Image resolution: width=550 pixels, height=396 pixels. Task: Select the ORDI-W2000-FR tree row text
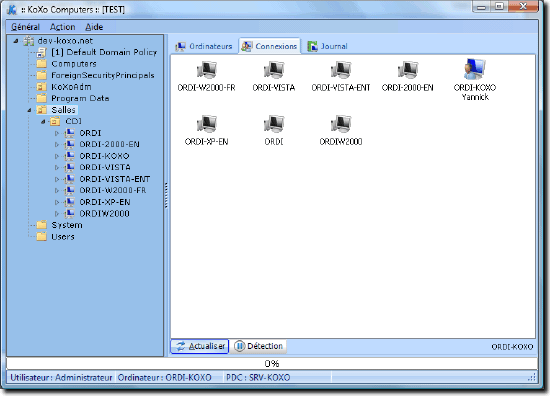pyautogui.click(x=113, y=190)
